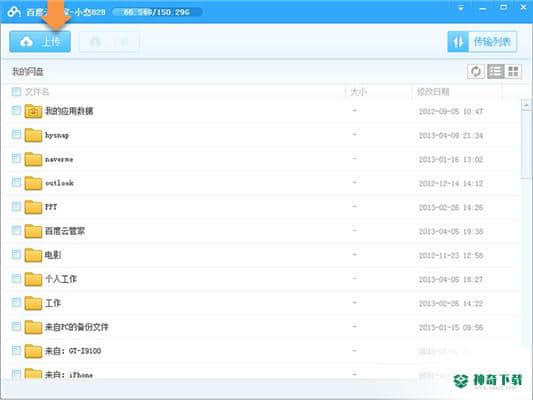Image resolution: width=533 pixels, height=400 pixels.
Task: Open the 我的应用数据 folder icon
Action: [x=33, y=111]
